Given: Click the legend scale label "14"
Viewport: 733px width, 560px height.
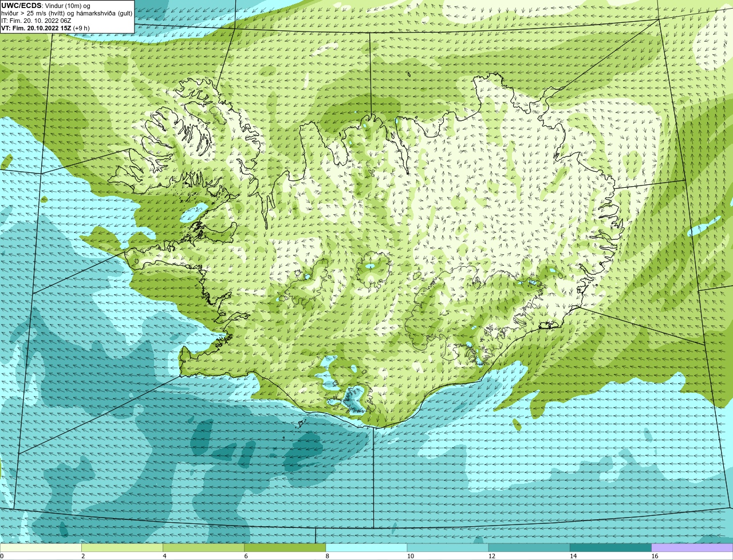Looking at the screenshot, I should pos(573,556).
